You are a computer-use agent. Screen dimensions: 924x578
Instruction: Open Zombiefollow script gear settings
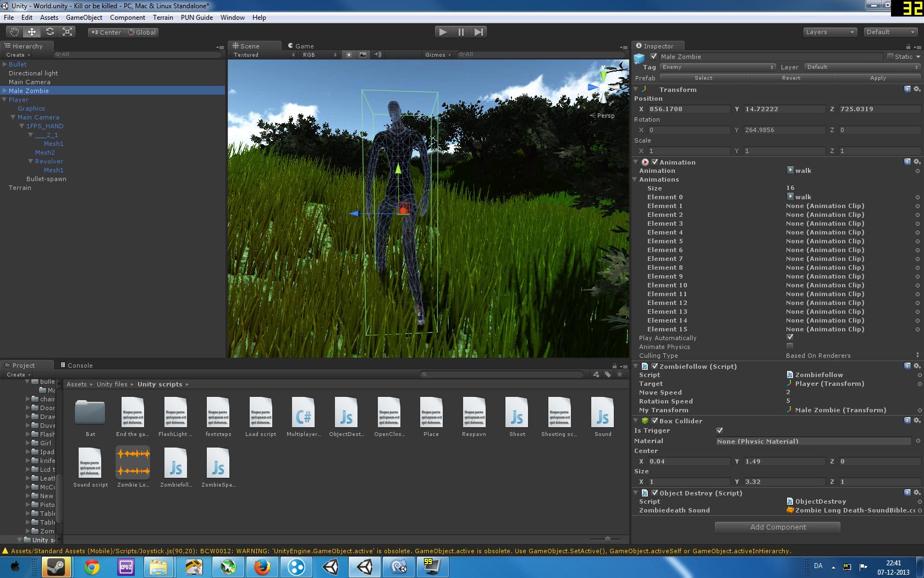[x=916, y=366]
